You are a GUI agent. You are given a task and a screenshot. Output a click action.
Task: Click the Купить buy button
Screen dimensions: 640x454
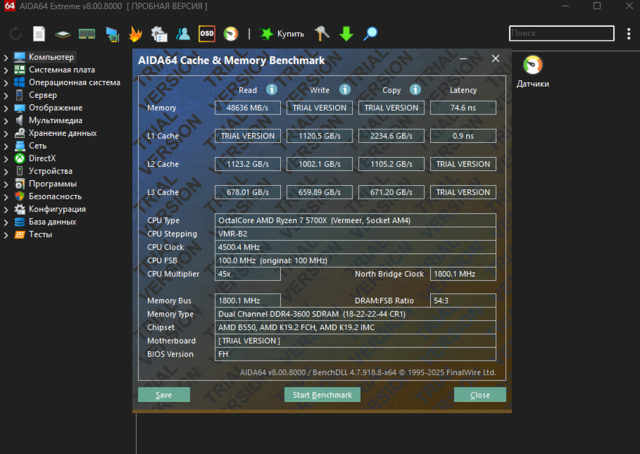[x=282, y=34]
